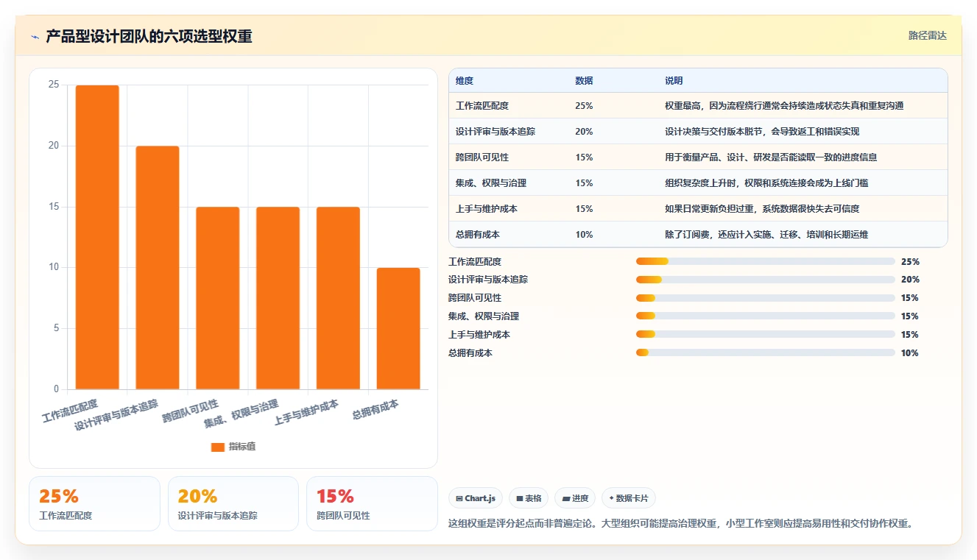Click the 25% value in the table
This screenshot has width=977, height=560.
click(x=584, y=106)
